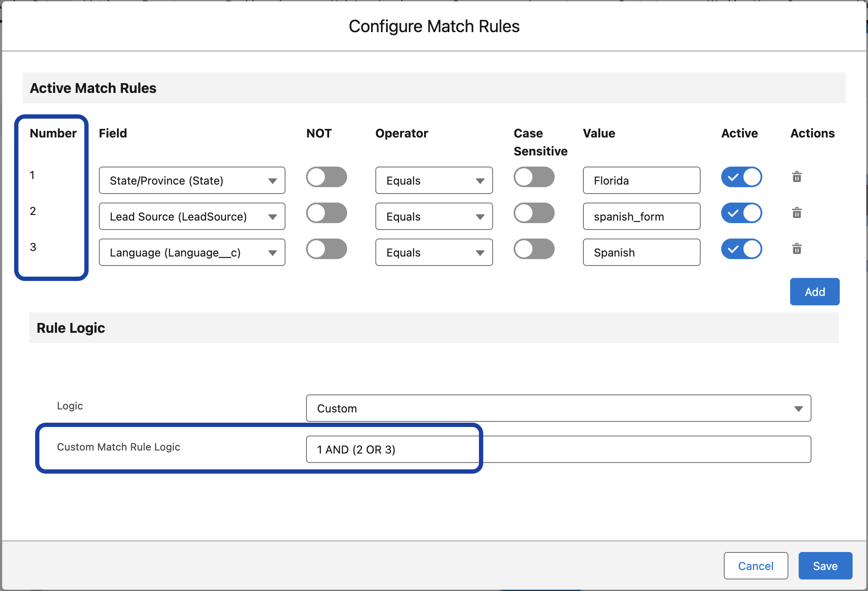Delete the State/Province match rule
Image resolution: width=868 pixels, height=591 pixels.
pyautogui.click(x=797, y=177)
